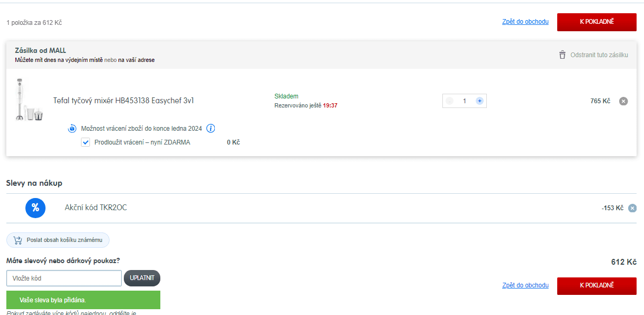
Task: Click the Skladem availability text
Action: (286, 96)
